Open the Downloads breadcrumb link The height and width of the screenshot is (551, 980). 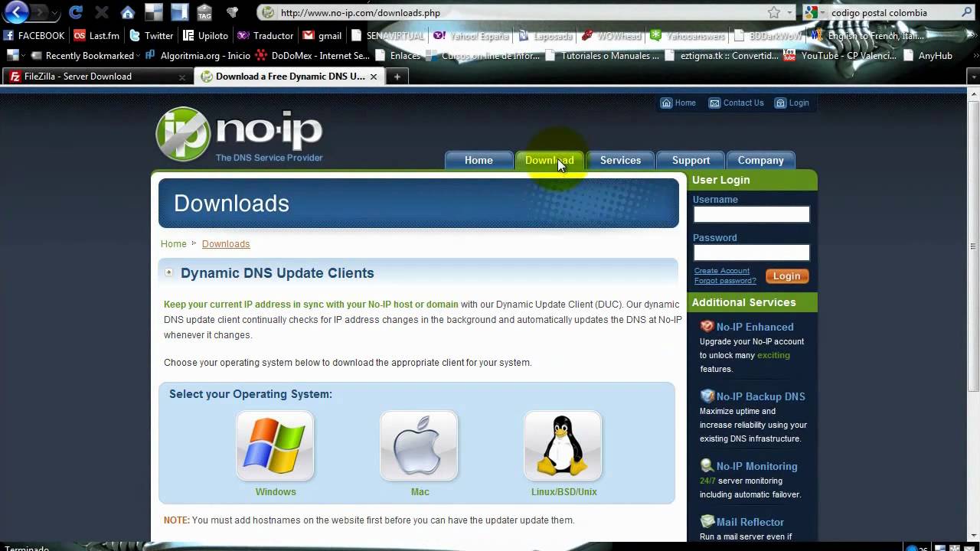pyautogui.click(x=226, y=243)
